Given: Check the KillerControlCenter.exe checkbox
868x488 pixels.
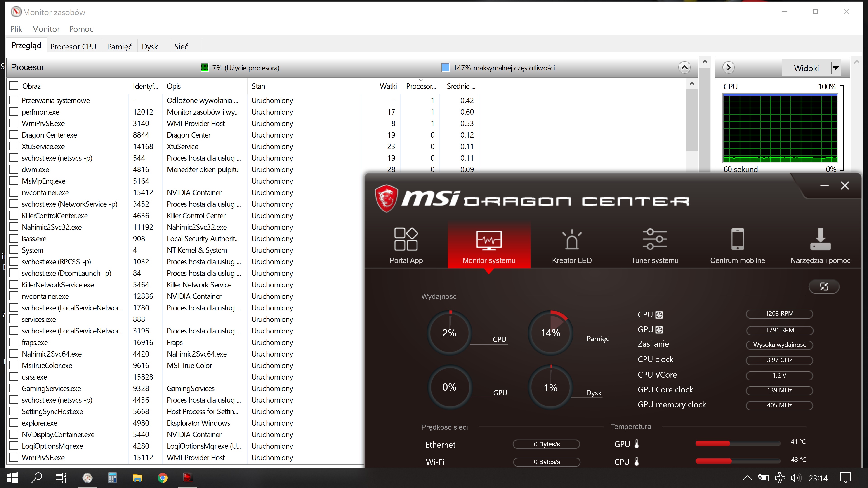Looking at the screenshot, I should click(14, 215).
